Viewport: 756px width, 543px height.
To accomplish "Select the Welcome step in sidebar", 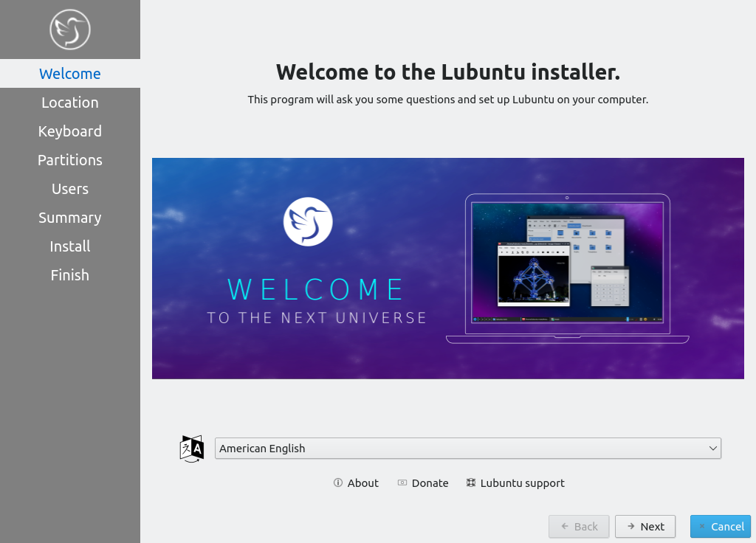I will pyautogui.click(x=70, y=74).
